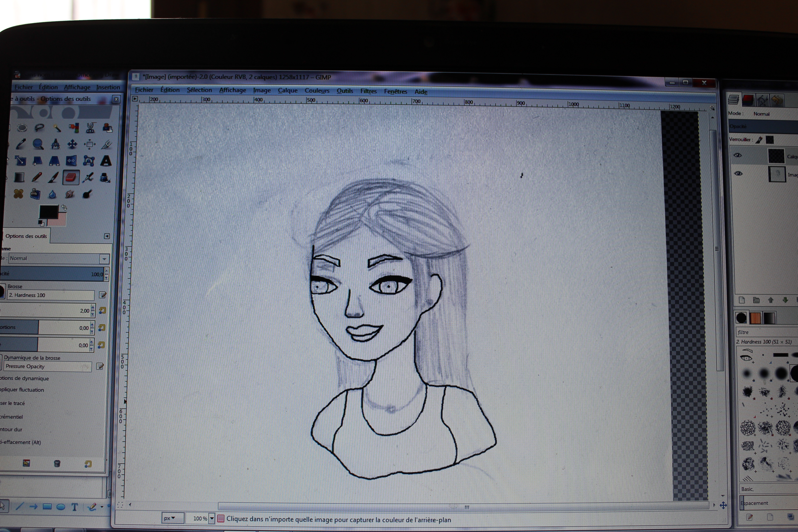Toggle lock pixels brush icon beside Verrouiller

759,140
